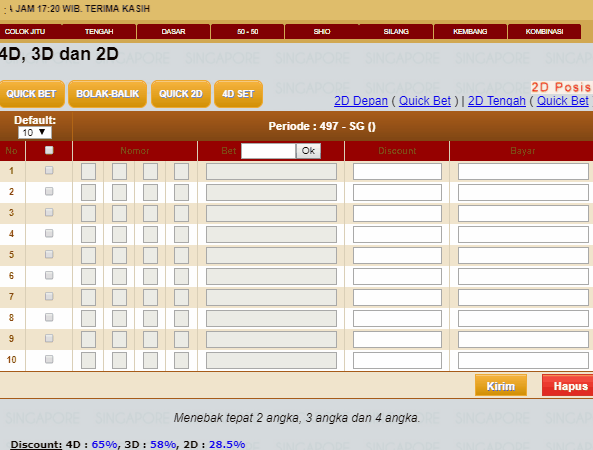Focus the Bet amount header input
Screen dimensions: 593x450
point(268,151)
